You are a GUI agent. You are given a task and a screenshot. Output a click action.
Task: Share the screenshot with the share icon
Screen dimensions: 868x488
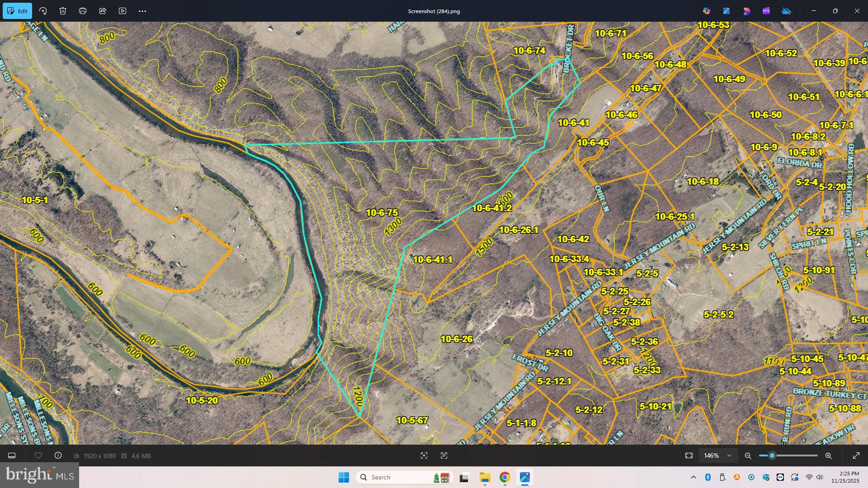pos(103,11)
